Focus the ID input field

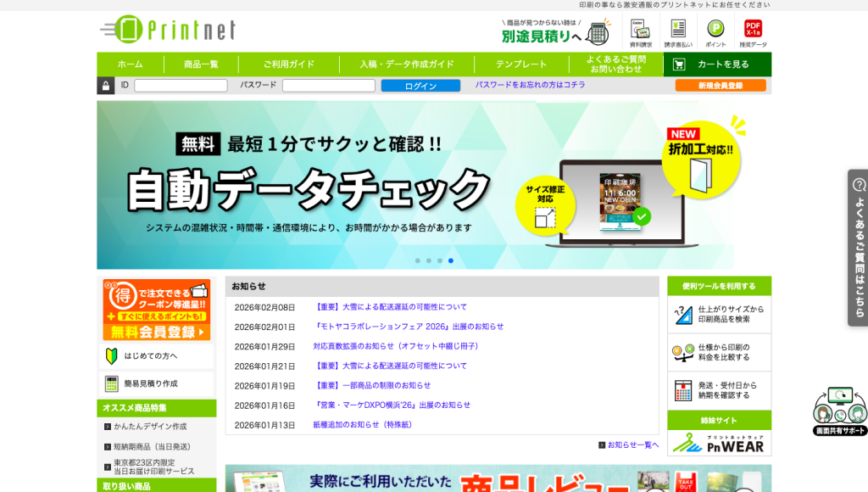coord(181,86)
